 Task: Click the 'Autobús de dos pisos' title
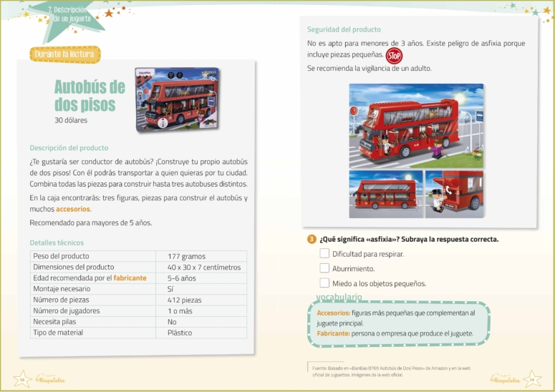coord(90,95)
